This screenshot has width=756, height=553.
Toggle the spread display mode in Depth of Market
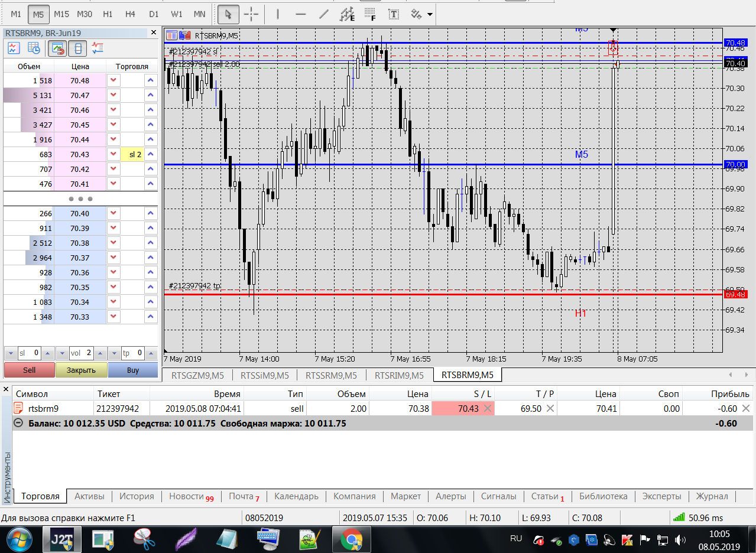tap(78, 48)
